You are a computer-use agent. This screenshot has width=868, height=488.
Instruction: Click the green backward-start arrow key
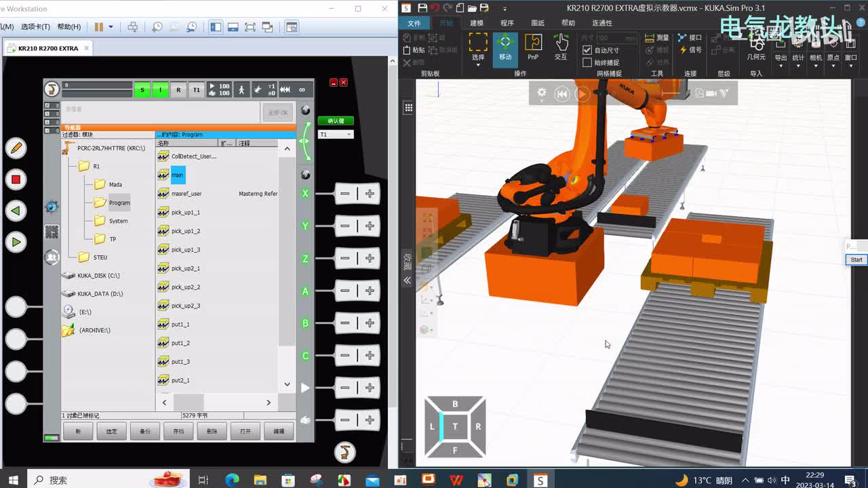click(16, 211)
